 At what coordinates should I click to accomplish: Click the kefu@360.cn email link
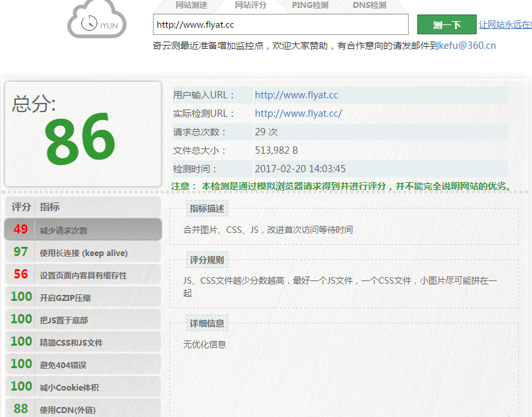coord(467,46)
